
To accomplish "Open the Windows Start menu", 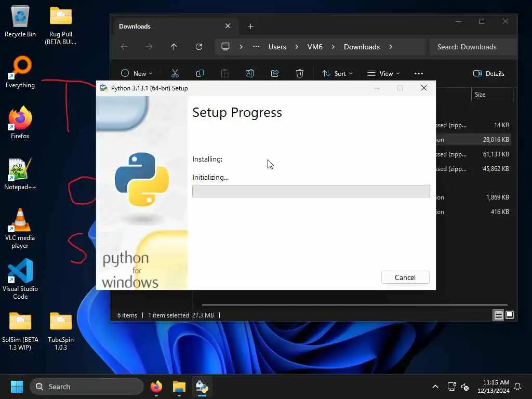I will pos(17,387).
